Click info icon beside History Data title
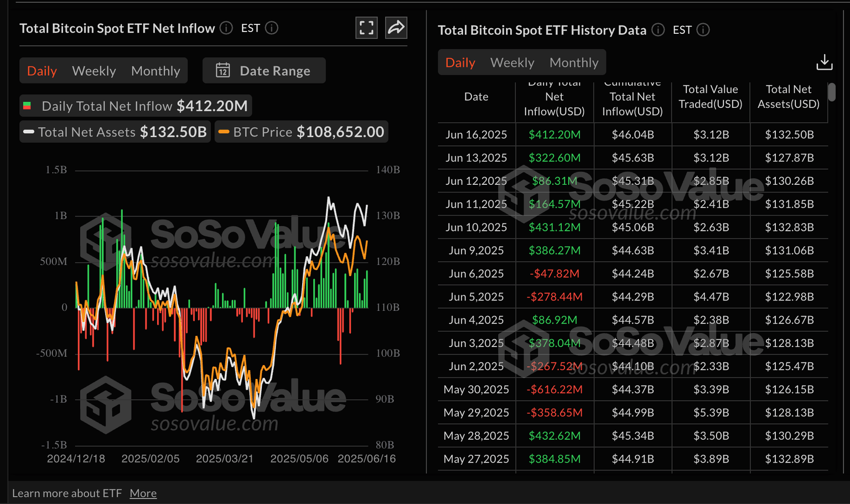Image resolution: width=850 pixels, height=504 pixels. [658, 30]
